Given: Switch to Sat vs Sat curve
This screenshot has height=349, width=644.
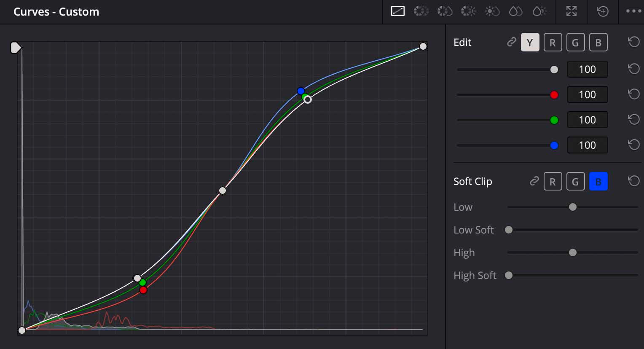Looking at the screenshot, I should (x=516, y=11).
